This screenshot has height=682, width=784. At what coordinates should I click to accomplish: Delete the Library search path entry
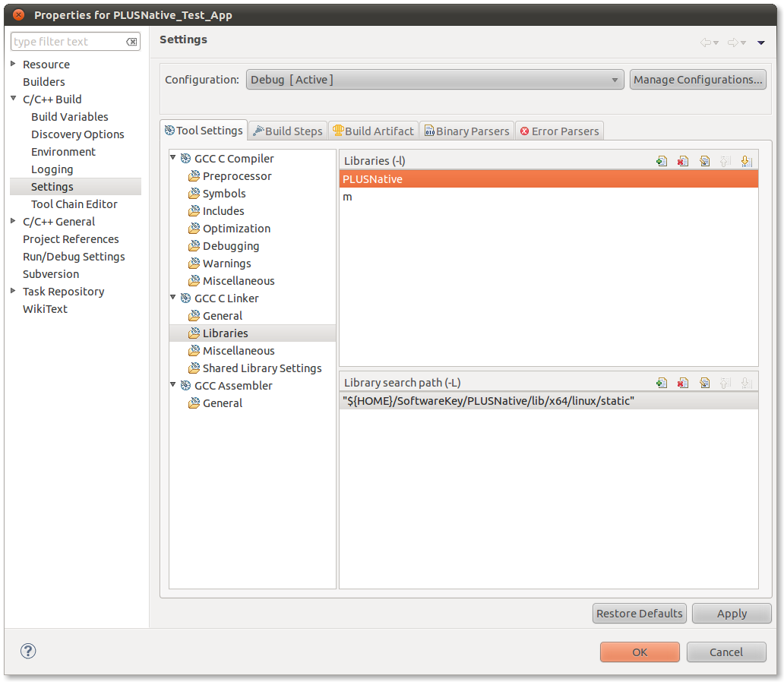[x=683, y=383]
